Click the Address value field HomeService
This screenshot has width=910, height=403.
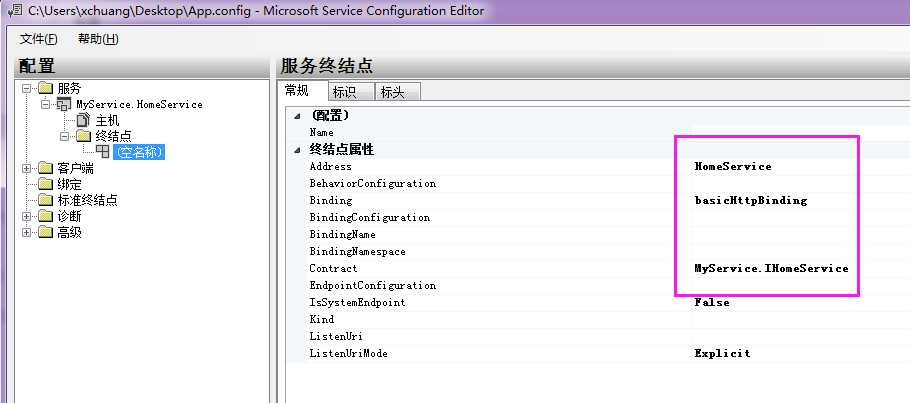(732, 166)
